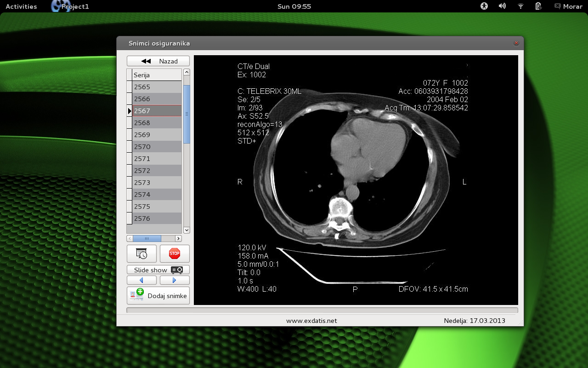Select series 2572 in the list
588x368 pixels.
[157, 171]
